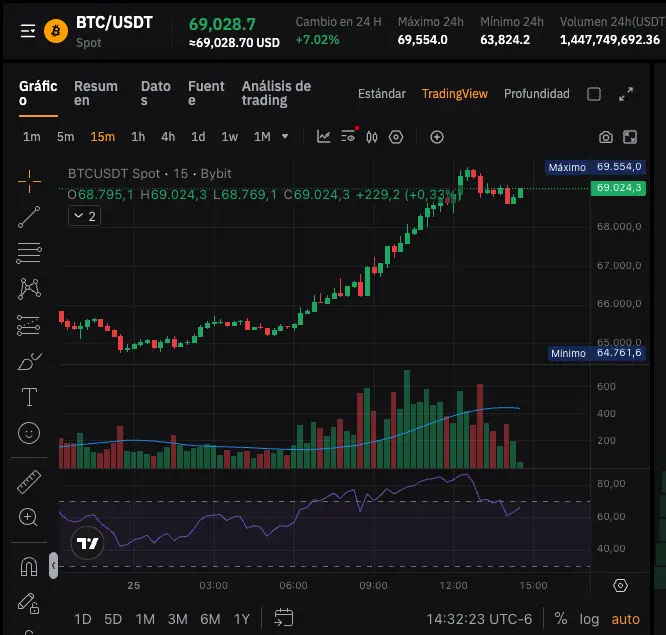Click the TradingView logo badge
Viewport: 666px width, 635px height.
tap(87, 543)
